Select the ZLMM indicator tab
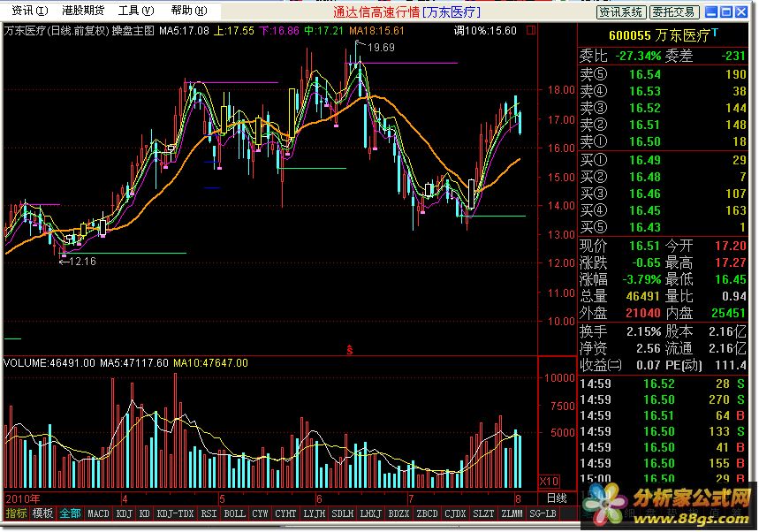This screenshot has height=532, width=759. tap(512, 513)
